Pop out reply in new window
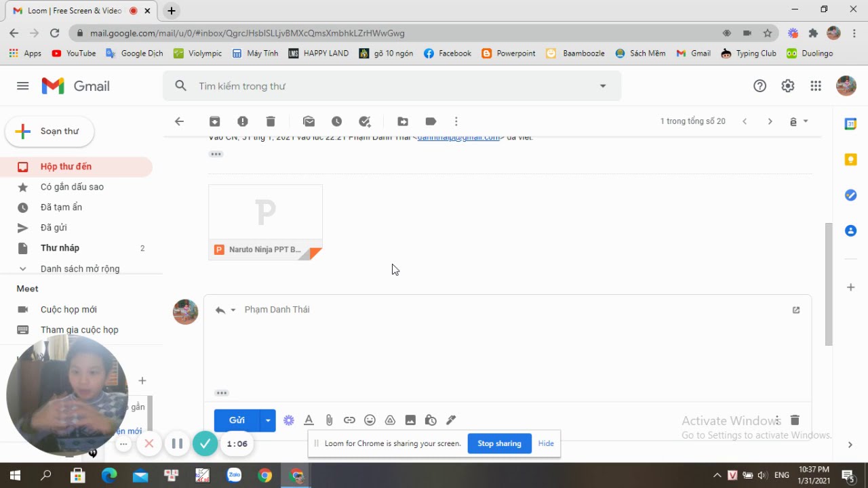 (796, 310)
